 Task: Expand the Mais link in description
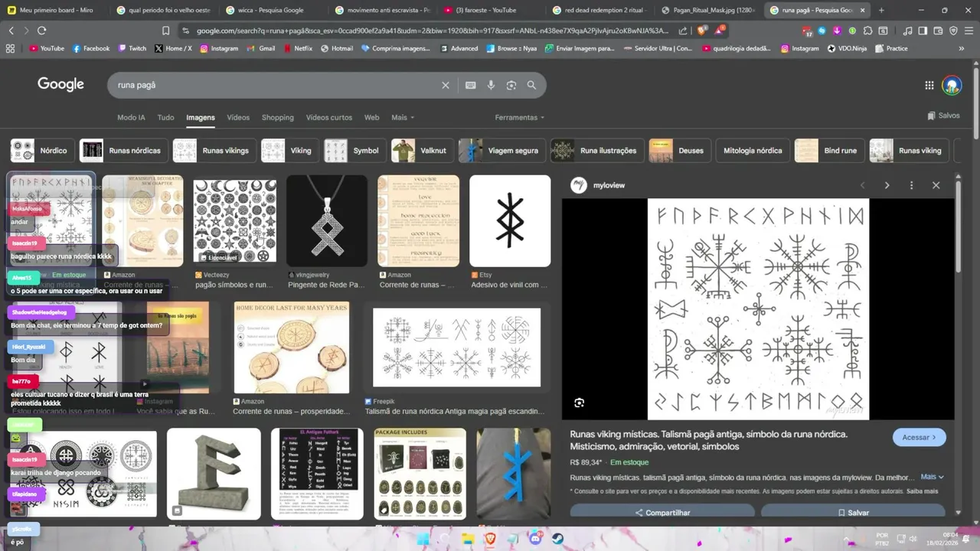click(x=932, y=477)
